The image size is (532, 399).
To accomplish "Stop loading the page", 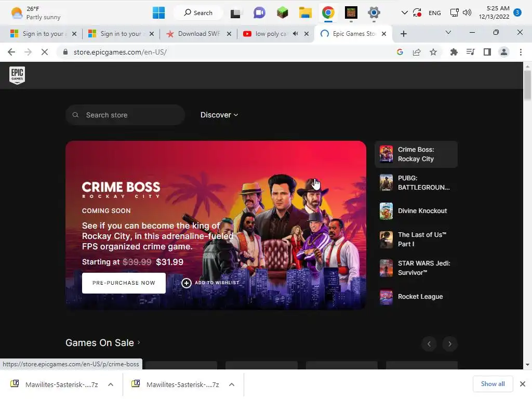I will 45,52.
